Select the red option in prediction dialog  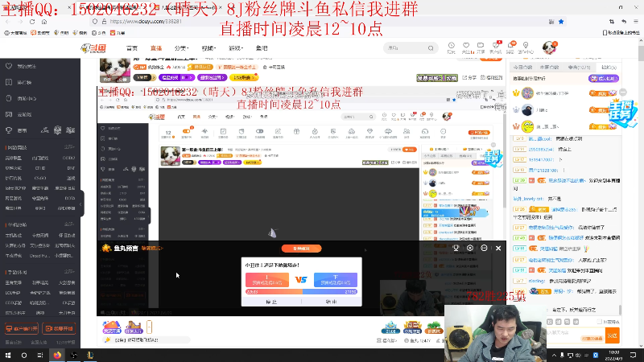267,280
